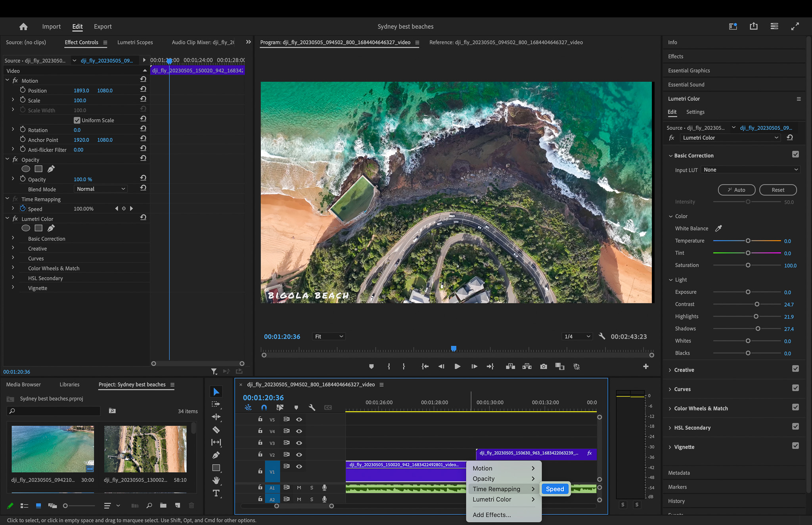Select the Ripple Edit tool
Viewport: 812px width, 525px height.
216,417
